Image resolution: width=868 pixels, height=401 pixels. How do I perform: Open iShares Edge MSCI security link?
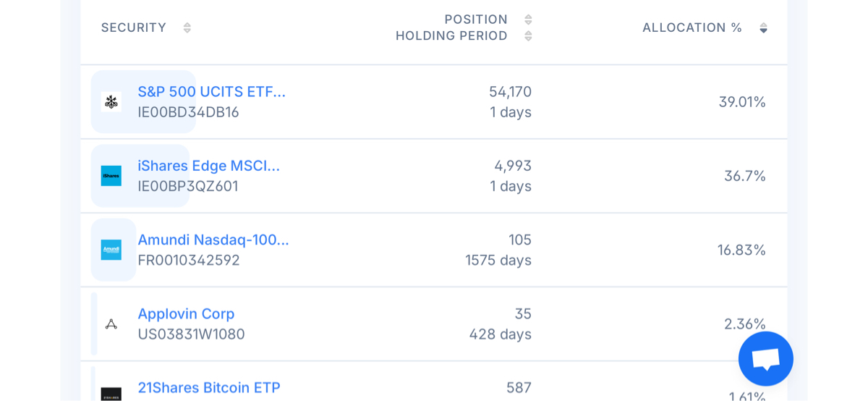208,166
